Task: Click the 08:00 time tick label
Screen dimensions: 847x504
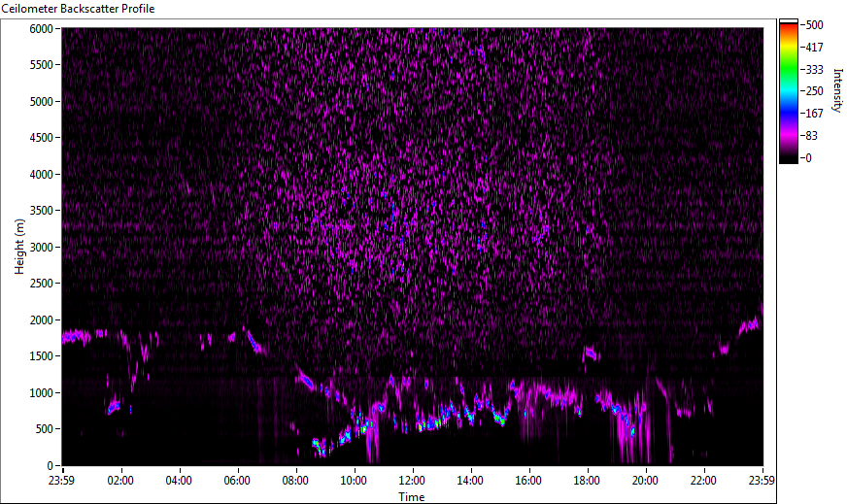Action: 295,481
